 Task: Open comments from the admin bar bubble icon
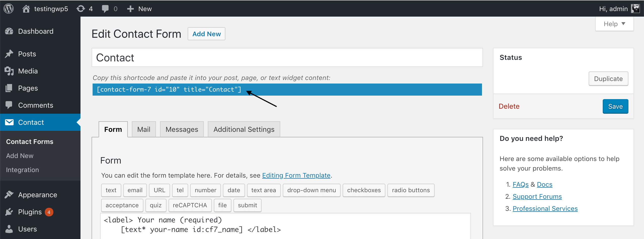pyautogui.click(x=106, y=8)
